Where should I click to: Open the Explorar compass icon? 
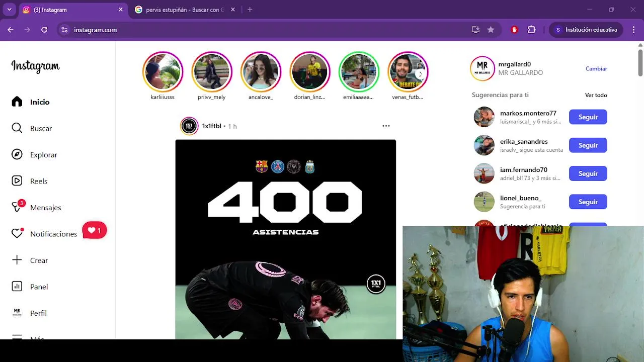pos(17,154)
